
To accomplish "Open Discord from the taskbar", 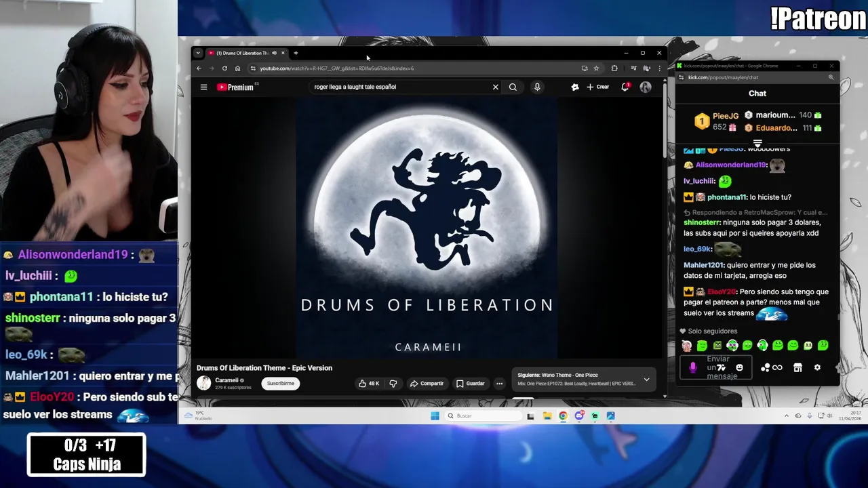I will tap(579, 415).
